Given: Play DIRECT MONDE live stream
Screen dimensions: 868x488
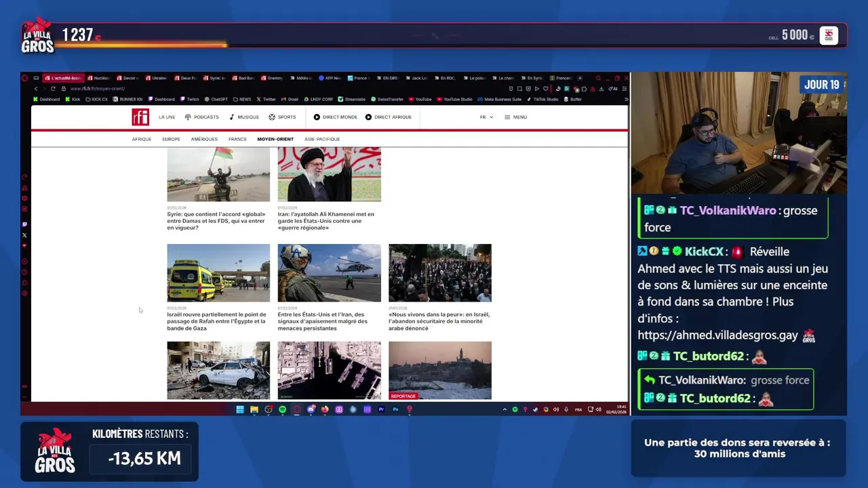Looking at the screenshot, I should point(335,117).
